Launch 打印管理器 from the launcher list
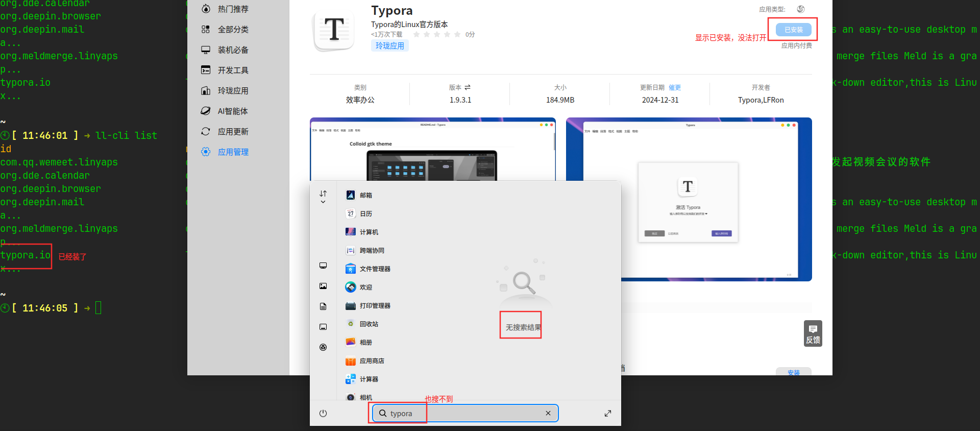980x431 pixels. click(x=369, y=305)
